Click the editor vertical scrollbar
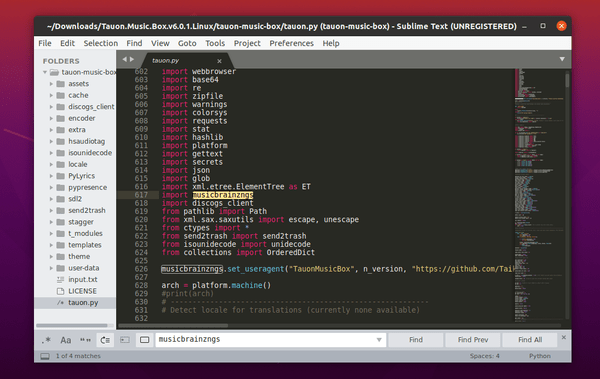This screenshot has width=600, height=379. click(x=567, y=80)
